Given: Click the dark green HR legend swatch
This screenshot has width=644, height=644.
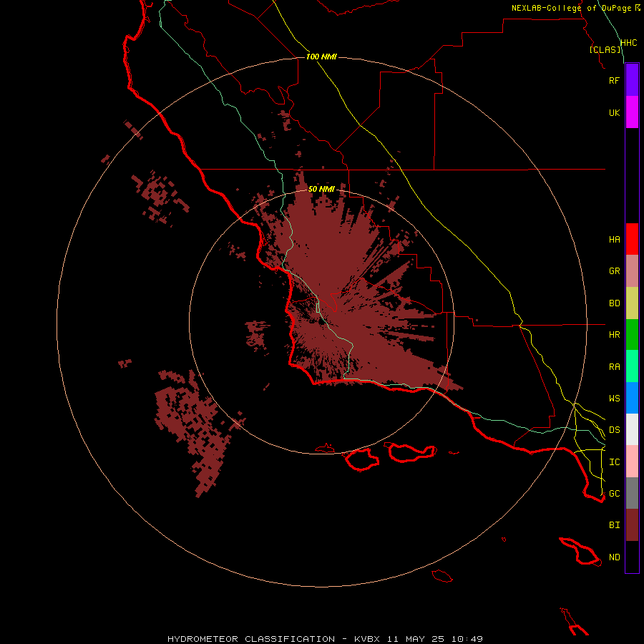Looking at the screenshot, I should [632, 335].
